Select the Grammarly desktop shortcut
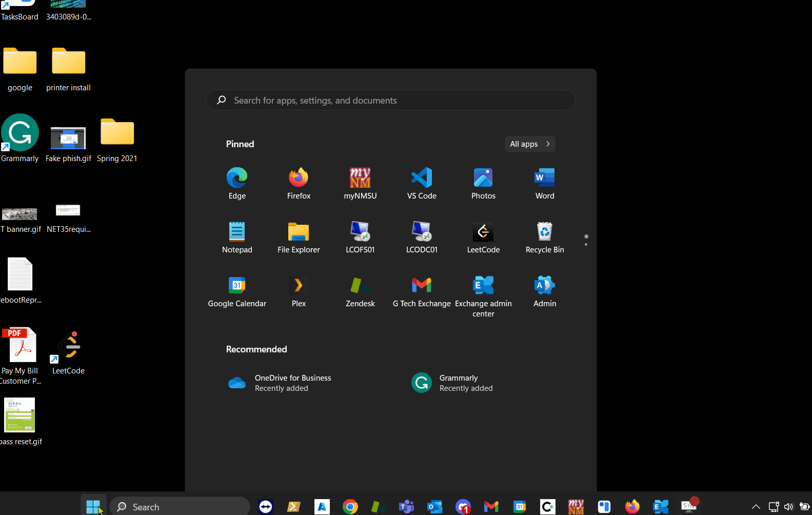This screenshot has height=515, width=812. point(19,138)
